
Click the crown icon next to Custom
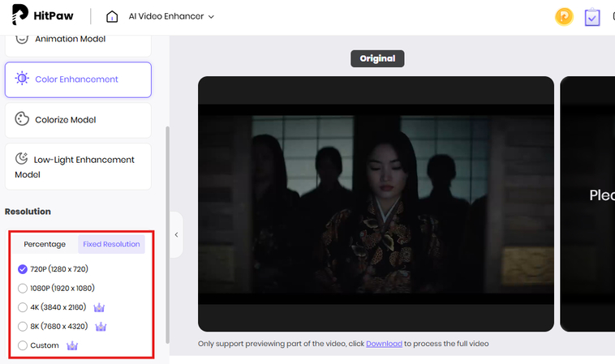(x=72, y=345)
